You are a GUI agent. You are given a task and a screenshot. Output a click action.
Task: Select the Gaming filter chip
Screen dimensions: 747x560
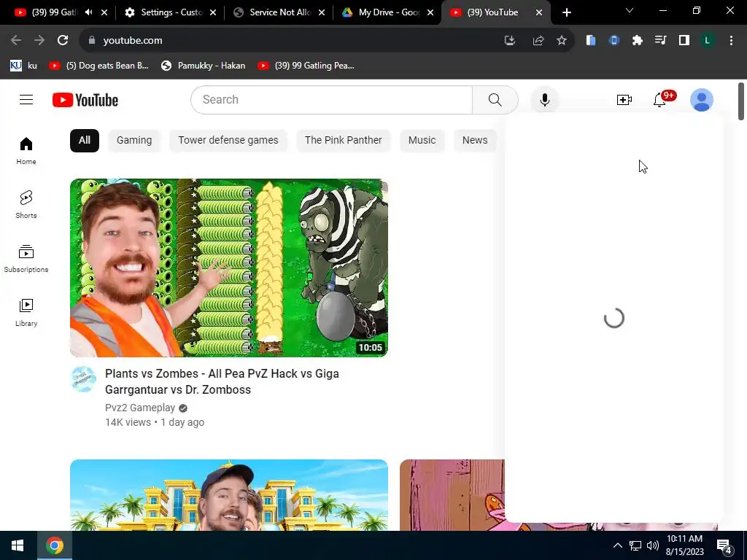tap(134, 141)
